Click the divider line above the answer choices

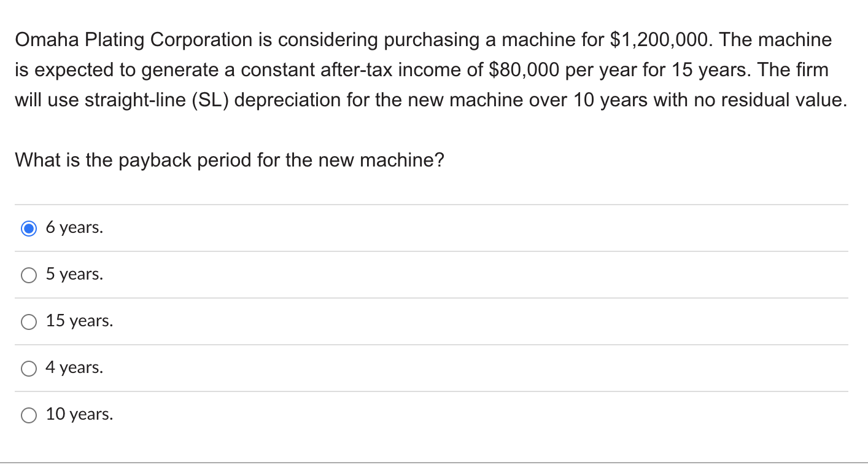430,205
